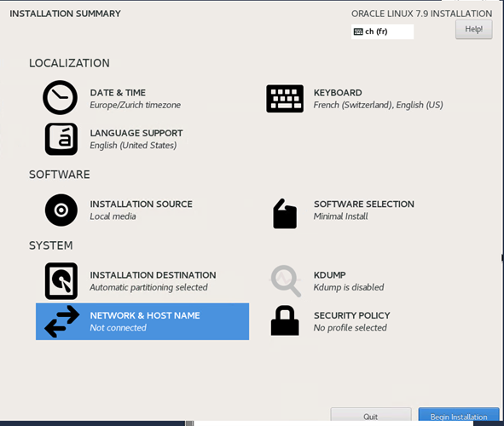Click 'Minimal Install' status text
Screen dimensions: 504x426
pyautogui.click(x=341, y=216)
